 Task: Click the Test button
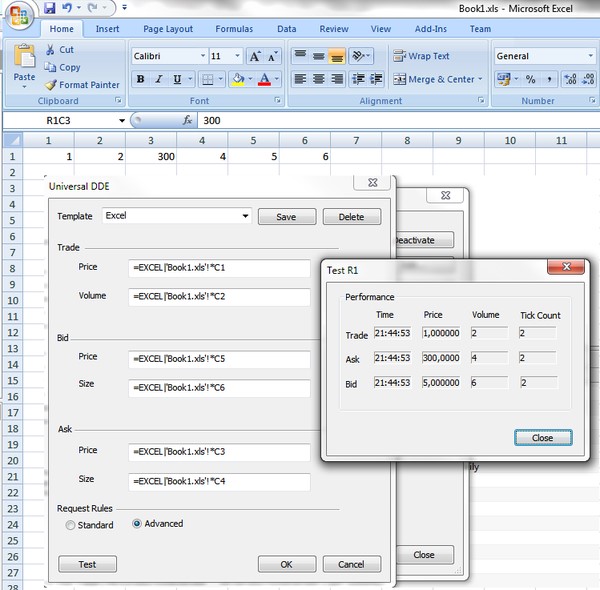(x=87, y=564)
